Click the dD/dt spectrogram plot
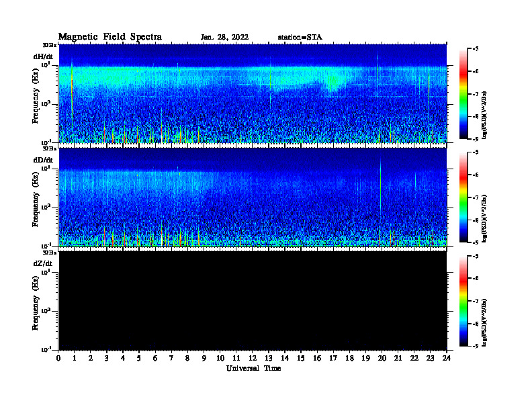532x411 pixels. point(253,197)
